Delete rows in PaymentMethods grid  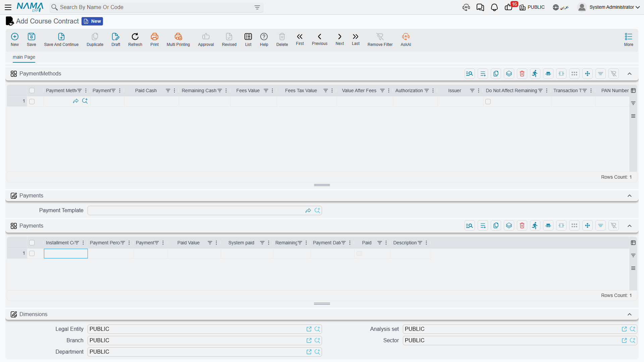click(x=522, y=74)
